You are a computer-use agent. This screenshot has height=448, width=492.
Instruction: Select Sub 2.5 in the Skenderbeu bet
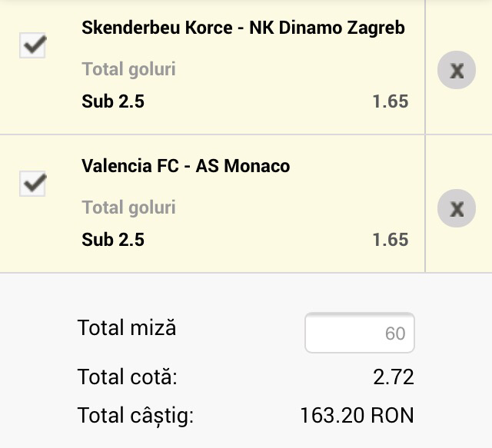tap(113, 101)
